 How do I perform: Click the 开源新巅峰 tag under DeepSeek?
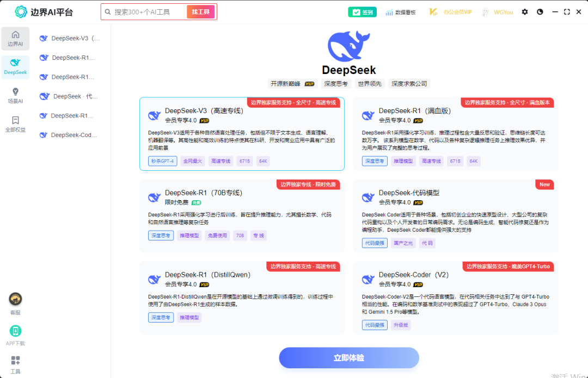pos(292,84)
